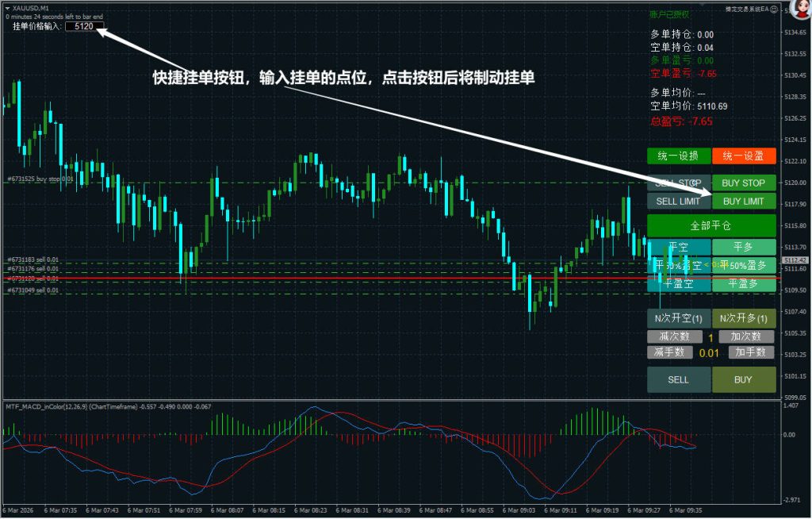Increase lot size with 加手数

[751, 352]
